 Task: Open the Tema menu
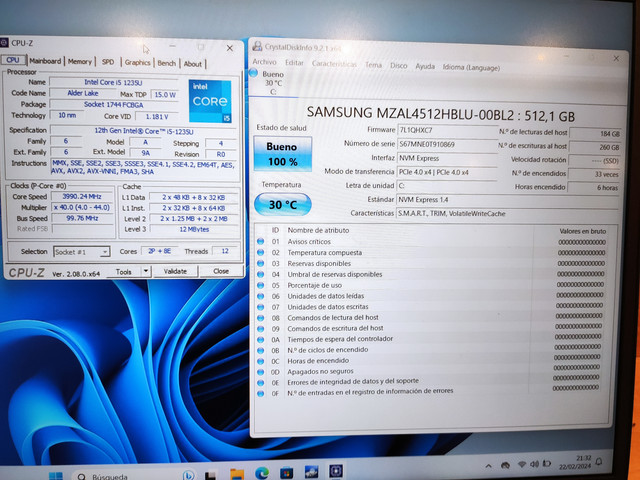373,65
